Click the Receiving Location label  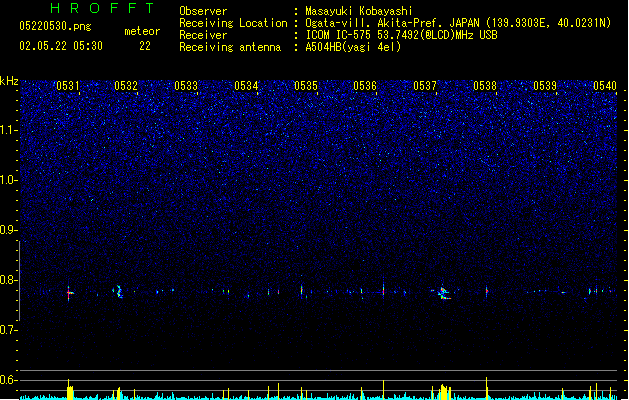click(x=233, y=23)
